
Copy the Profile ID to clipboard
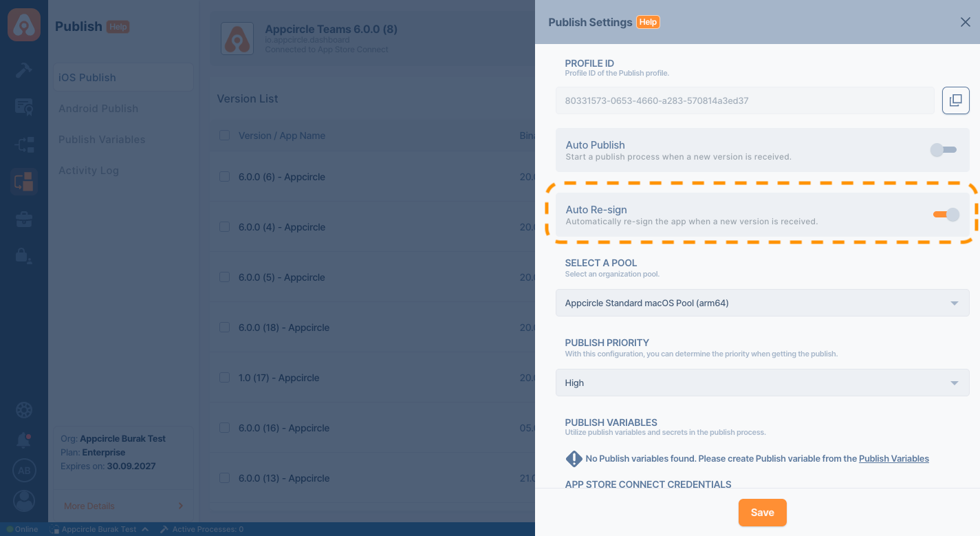click(x=955, y=100)
